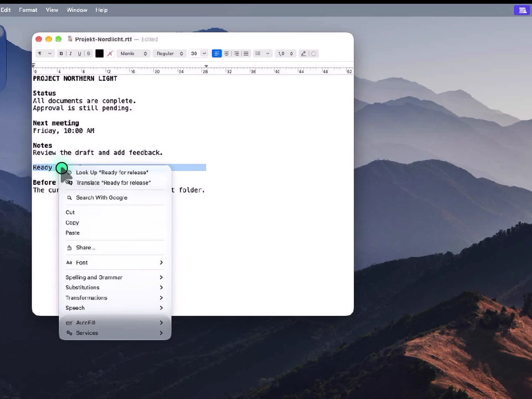This screenshot has height=399, width=532.
Task: Choose Copy from the context menu
Action: (x=115, y=223)
